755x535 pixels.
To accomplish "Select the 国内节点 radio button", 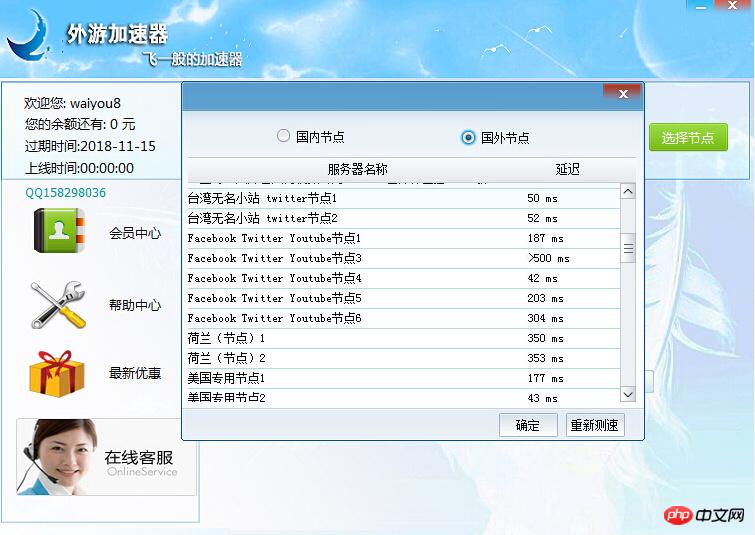I will coord(284,136).
